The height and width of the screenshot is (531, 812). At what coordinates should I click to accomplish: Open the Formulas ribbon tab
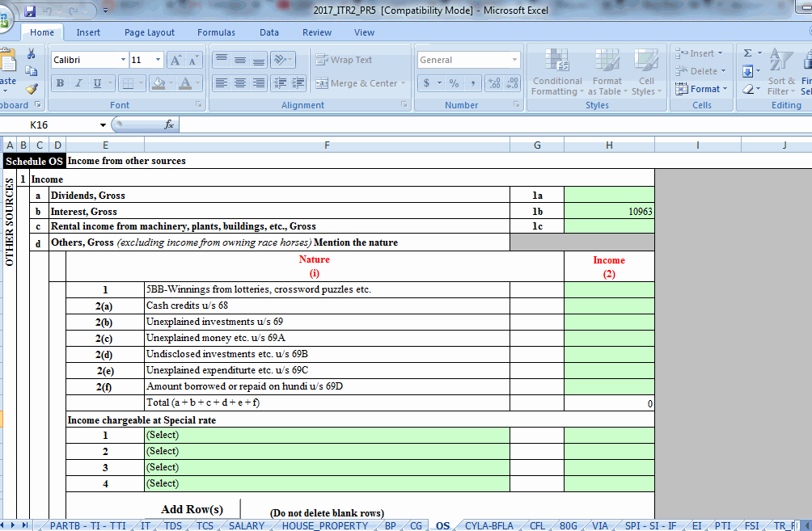coord(216,32)
